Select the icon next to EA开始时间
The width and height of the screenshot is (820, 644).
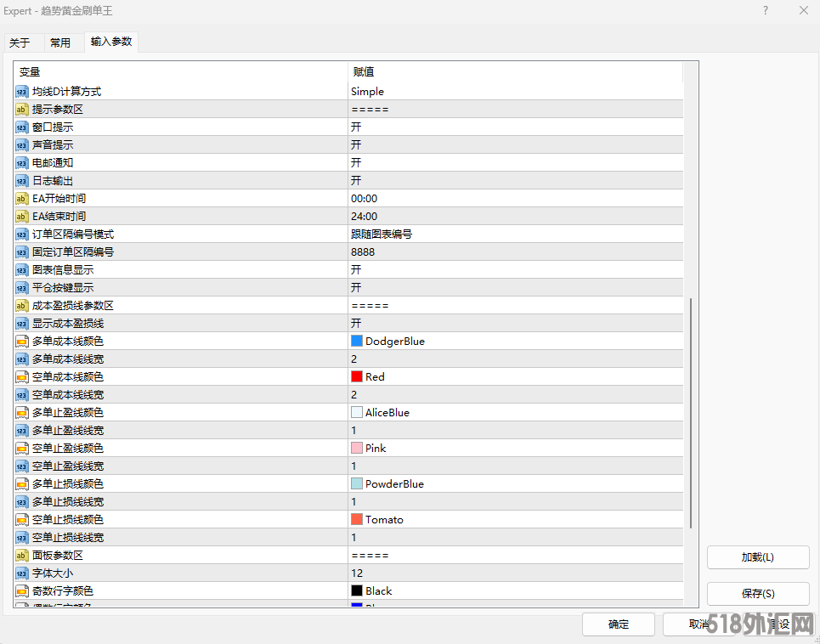22,199
